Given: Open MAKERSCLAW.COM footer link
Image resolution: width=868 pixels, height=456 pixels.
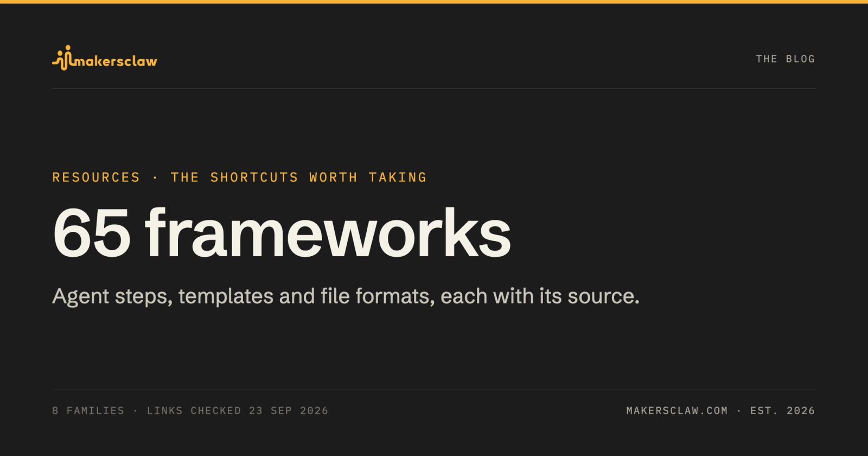Looking at the screenshot, I should pos(677,410).
